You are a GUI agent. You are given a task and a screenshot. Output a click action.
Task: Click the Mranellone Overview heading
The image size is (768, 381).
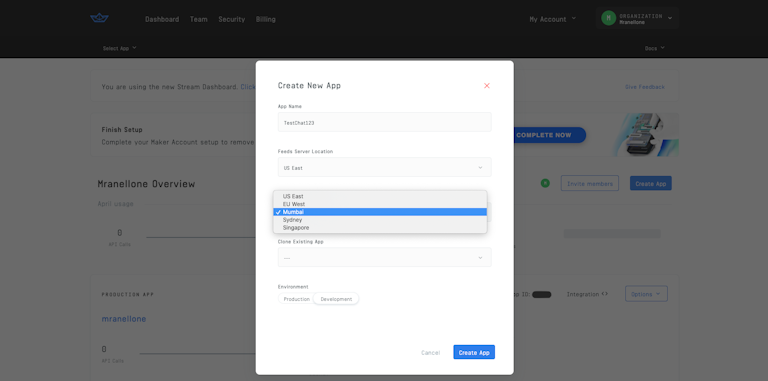tap(146, 184)
